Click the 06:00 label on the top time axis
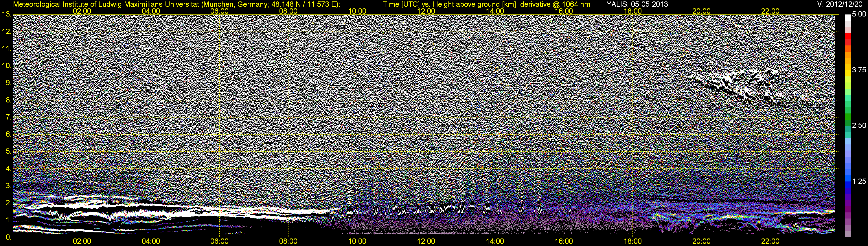 [220, 11]
